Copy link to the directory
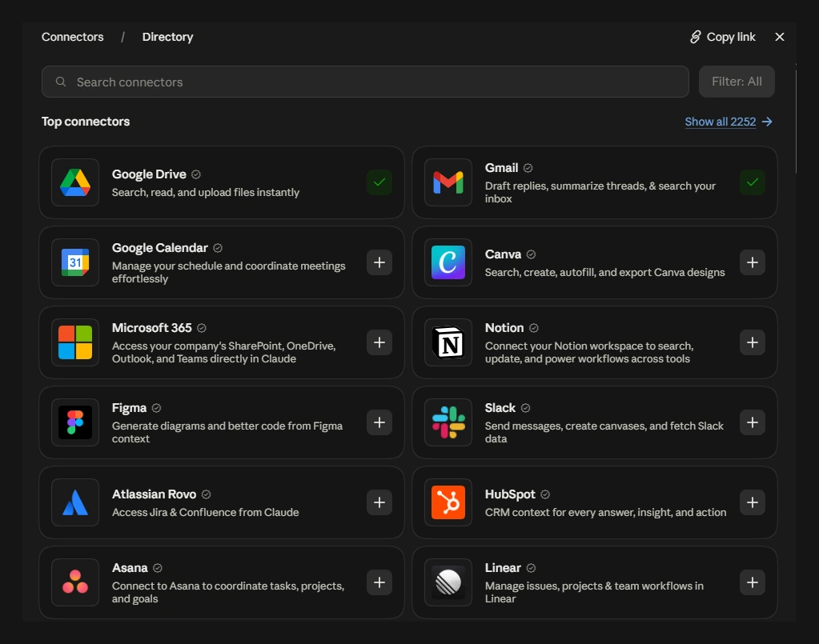The width and height of the screenshot is (819, 644). pos(722,37)
